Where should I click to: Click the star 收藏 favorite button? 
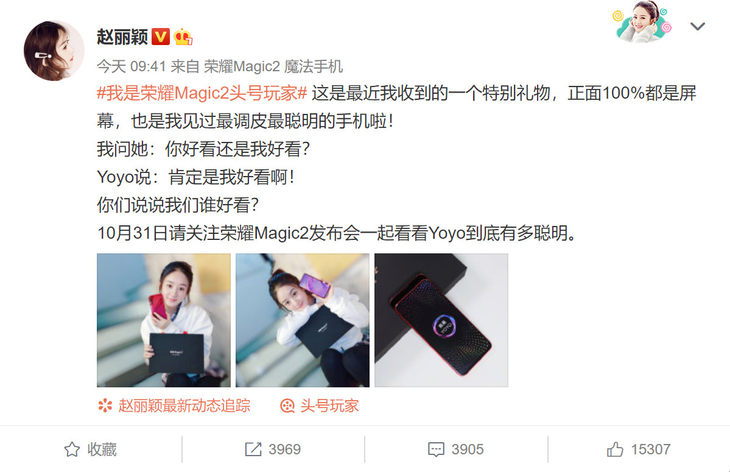pyautogui.click(x=90, y=449)
